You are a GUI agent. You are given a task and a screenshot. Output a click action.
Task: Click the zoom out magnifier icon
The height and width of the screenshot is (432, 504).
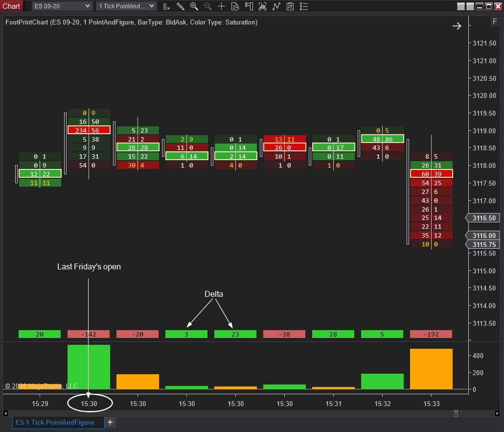(207, 6)
